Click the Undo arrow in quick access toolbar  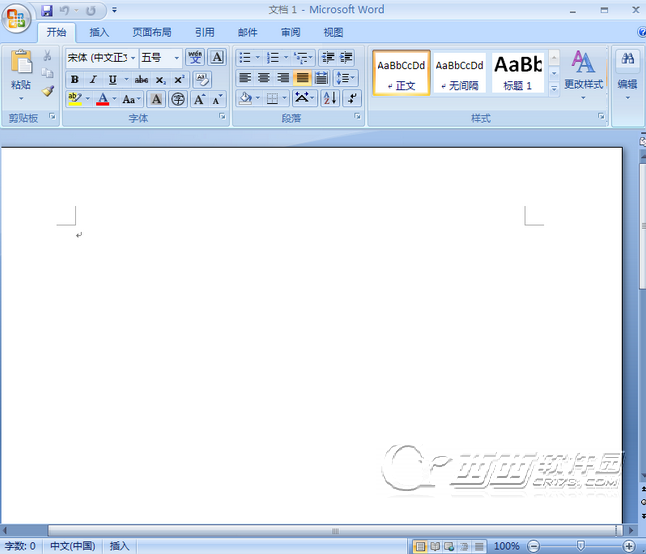coord(64,11)
